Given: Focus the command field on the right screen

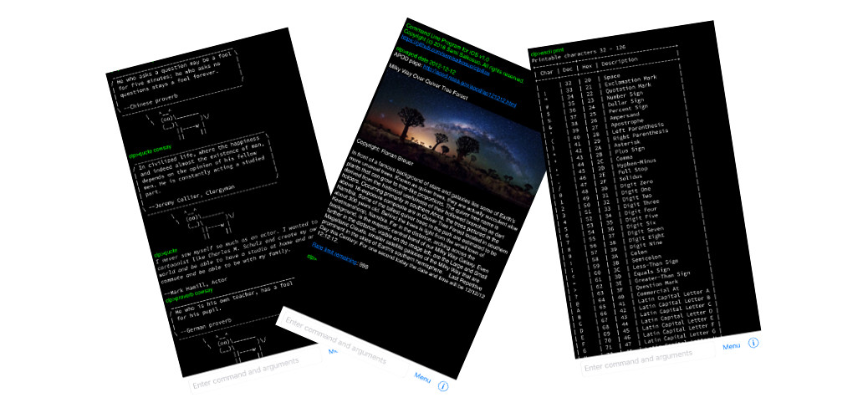Looking at the screenshot, I should pos(649,358).
